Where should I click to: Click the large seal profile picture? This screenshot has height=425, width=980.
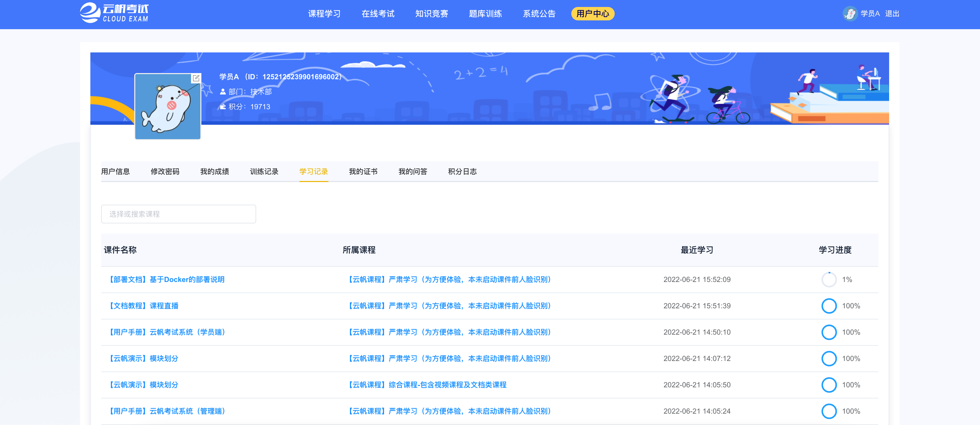coord(168,107)
